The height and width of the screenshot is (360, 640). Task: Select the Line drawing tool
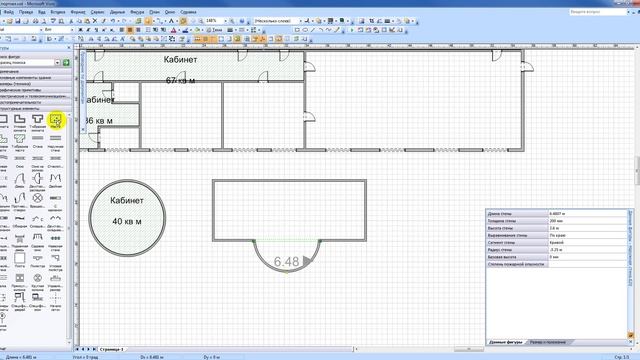313,30
